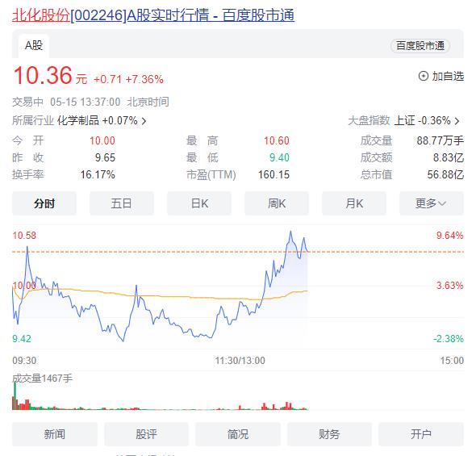Click the -2.38% axis label

[449, 339]
